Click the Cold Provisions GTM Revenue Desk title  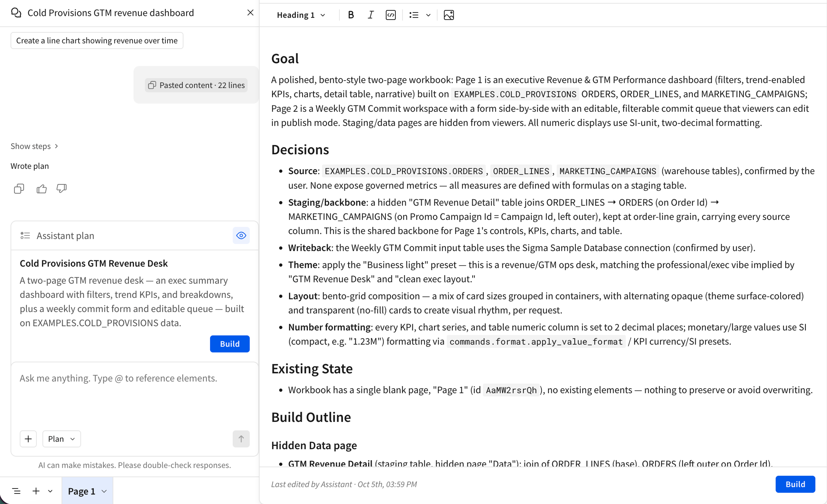click(x=94, y=263)
